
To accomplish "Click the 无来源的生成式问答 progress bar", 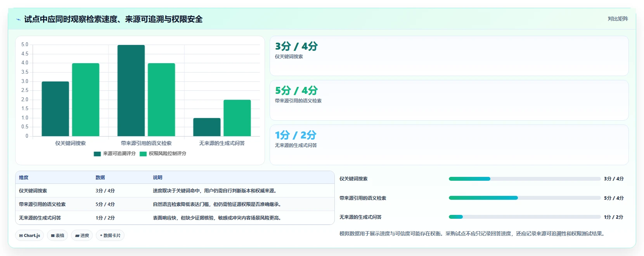I will coord(525,217).
